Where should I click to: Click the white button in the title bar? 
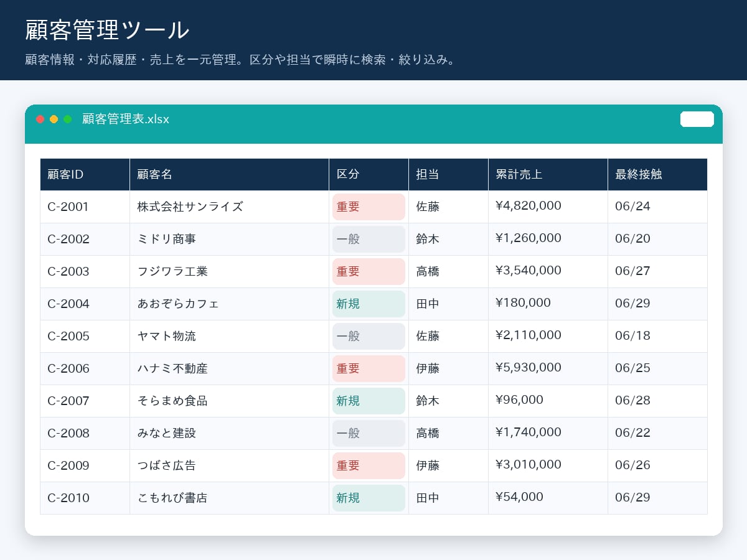point(697,119)
